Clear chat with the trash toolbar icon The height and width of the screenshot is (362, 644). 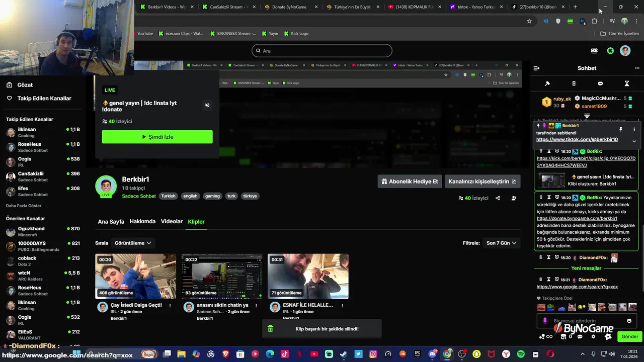pyautogui.click(x=574, y=83)
